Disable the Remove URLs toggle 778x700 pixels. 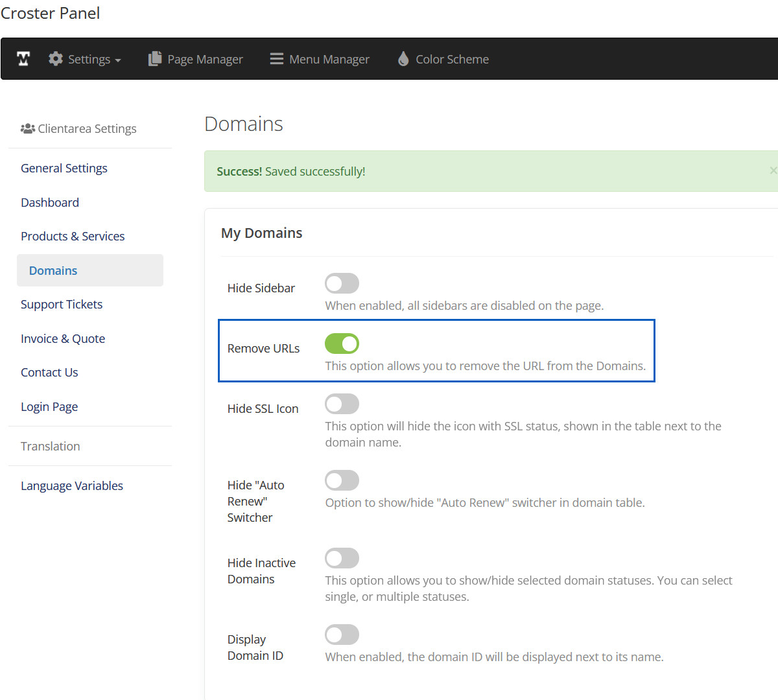[x=342, y=344]
